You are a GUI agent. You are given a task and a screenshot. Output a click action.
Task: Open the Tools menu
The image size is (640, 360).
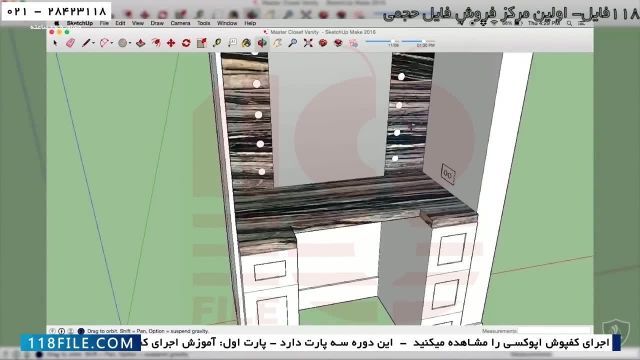[204, 23]
